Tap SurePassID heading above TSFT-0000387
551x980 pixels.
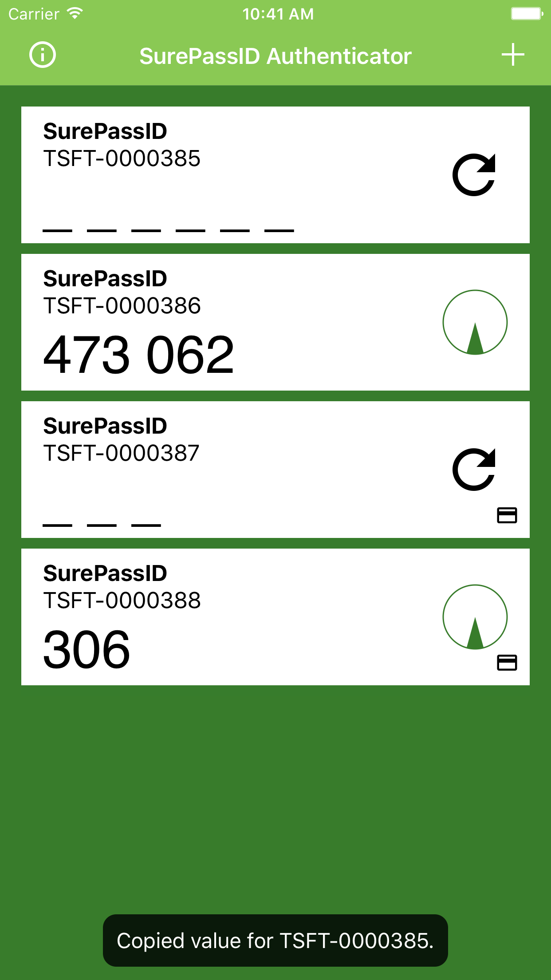pyautogui.click(x=105, y=426)
